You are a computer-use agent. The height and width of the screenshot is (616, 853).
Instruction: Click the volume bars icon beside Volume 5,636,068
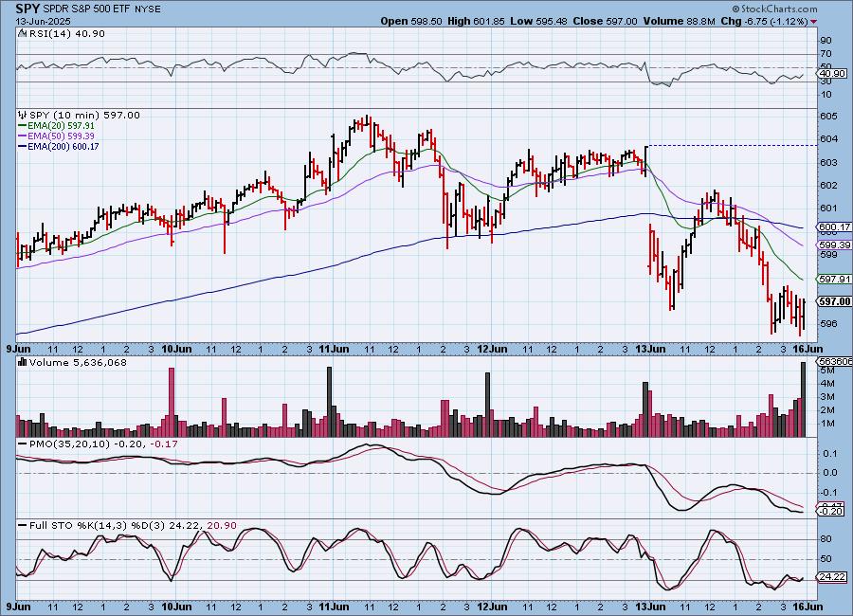click(x=23, y=362)
